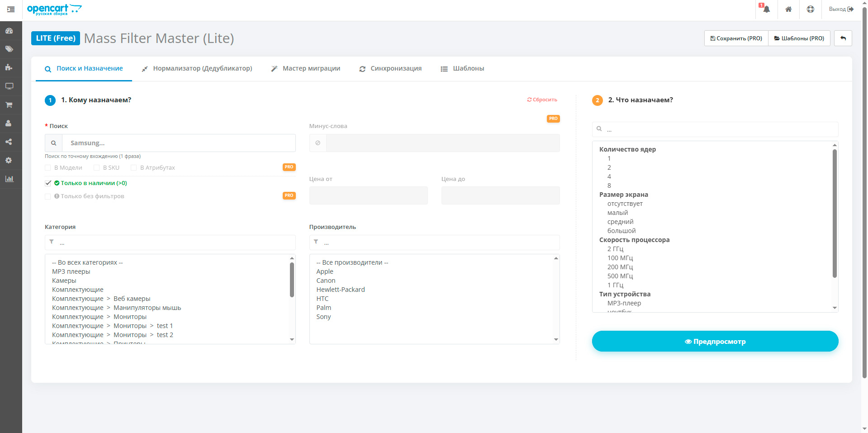Select 'Canon' in manufacturer list

326,281
